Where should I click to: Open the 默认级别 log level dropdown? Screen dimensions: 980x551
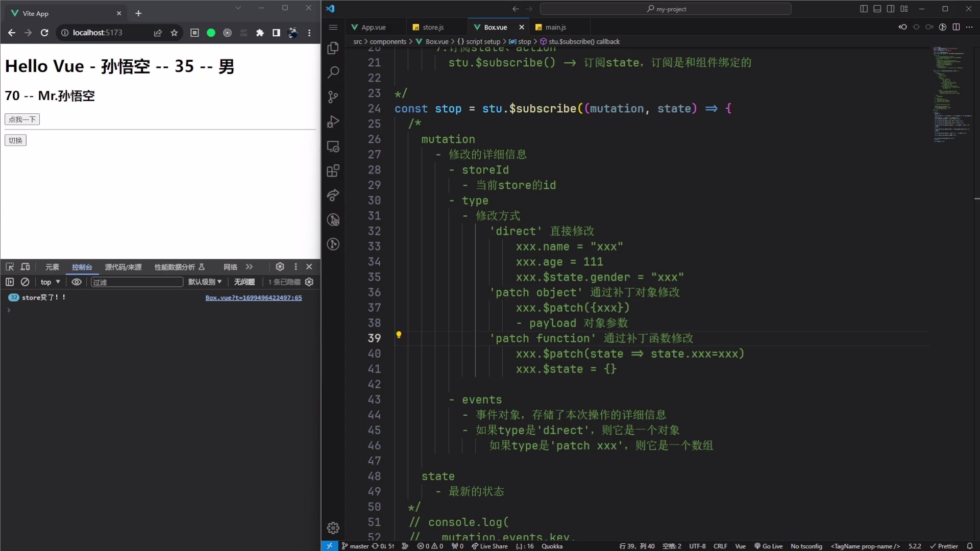pos(205,282)
